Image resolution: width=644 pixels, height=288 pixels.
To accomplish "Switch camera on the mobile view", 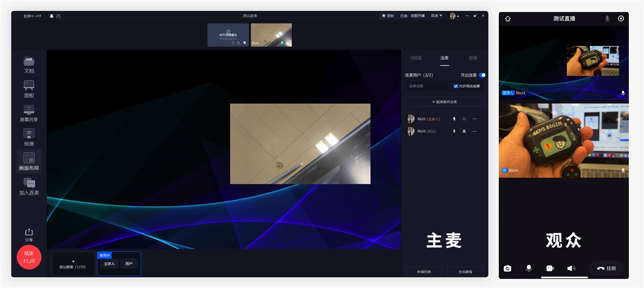I will point(507,268).
